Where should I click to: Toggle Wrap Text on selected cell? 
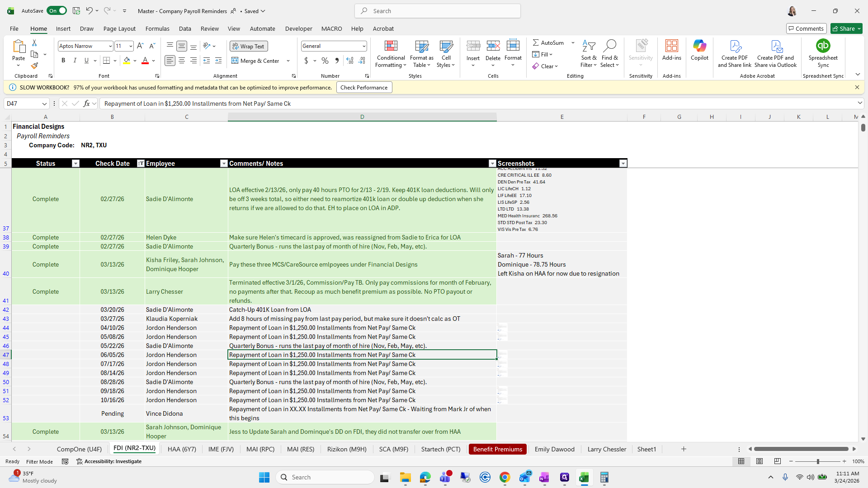pyautogui.click(x=249, y=46)
